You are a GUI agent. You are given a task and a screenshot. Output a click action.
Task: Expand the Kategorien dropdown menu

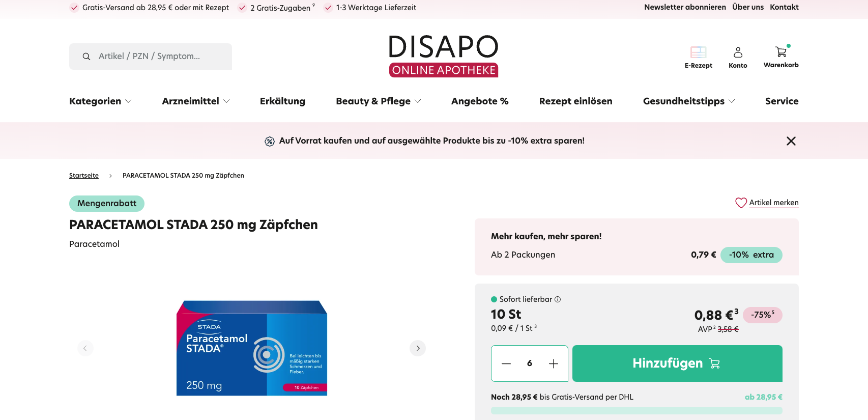[x=100, y=101]
